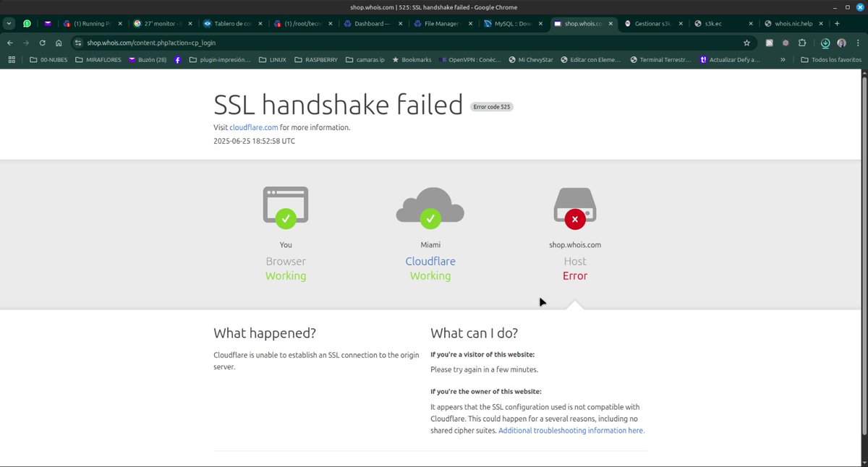Open the Bookmarks starred item
868x467 pixels.
pos(412,60)
